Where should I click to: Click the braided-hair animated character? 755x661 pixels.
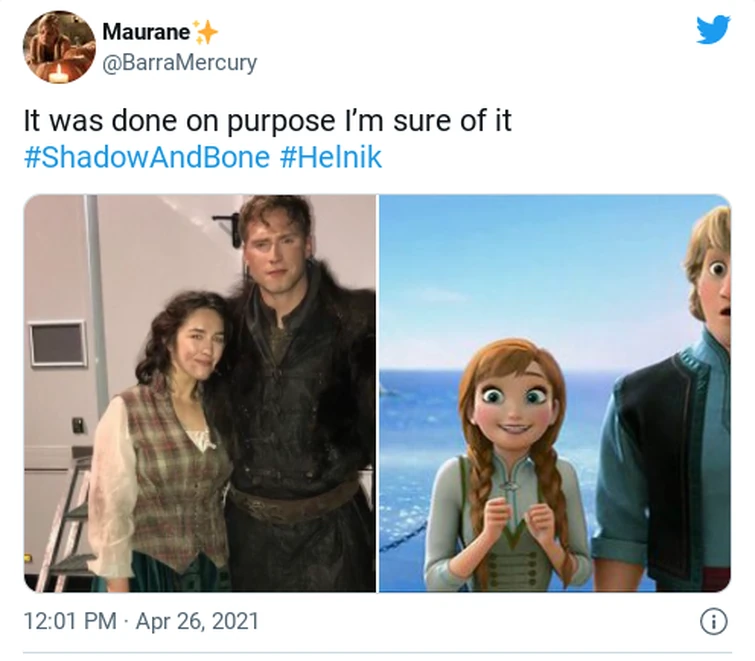click(x=511, y=465)
